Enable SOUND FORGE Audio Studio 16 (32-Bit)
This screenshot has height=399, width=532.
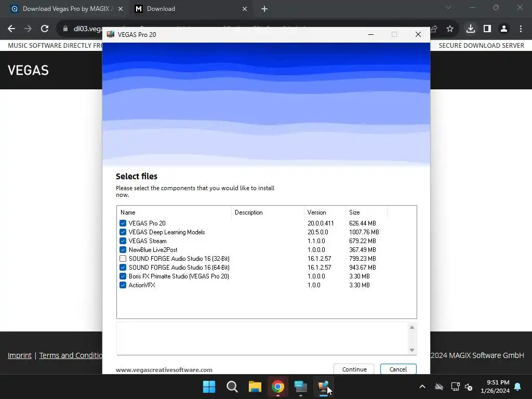coord(123,259)
